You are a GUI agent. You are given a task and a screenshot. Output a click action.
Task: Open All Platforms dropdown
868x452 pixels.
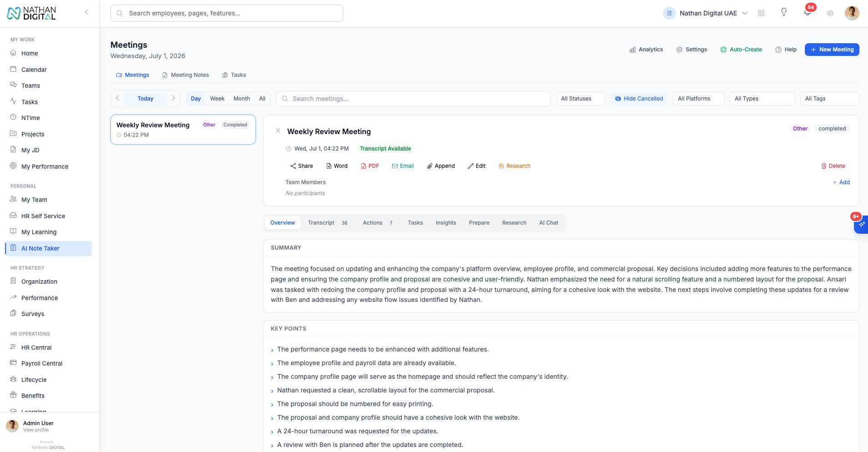(698, 99)
